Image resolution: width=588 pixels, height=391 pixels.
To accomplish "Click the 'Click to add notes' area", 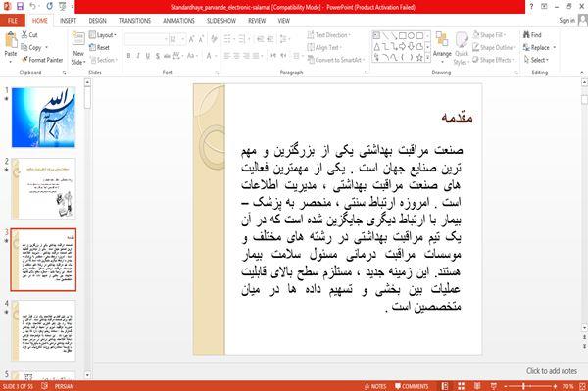I will [551, 371].
